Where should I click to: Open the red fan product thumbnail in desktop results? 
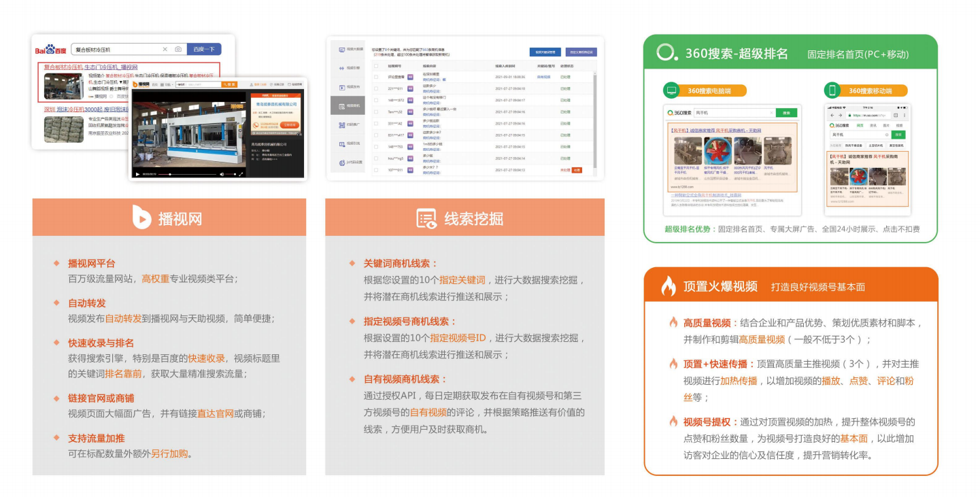click(718, 151)
